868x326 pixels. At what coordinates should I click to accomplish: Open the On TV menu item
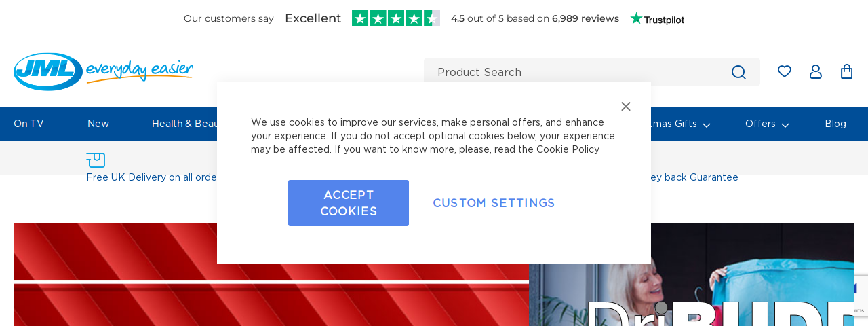pos(28,124)
